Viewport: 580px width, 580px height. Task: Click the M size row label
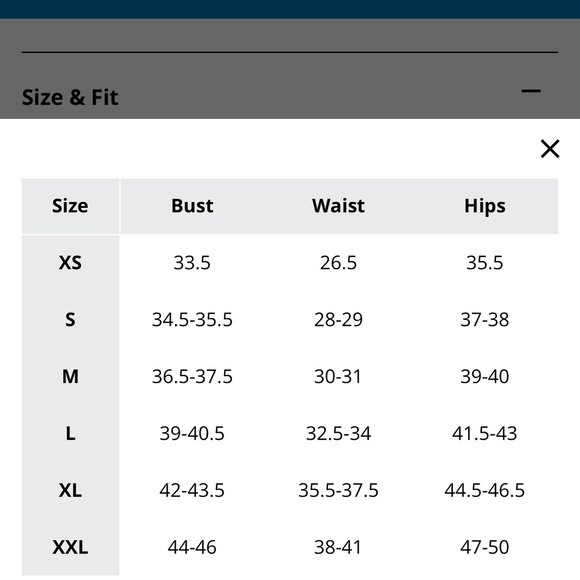click(x=70, y=377)
